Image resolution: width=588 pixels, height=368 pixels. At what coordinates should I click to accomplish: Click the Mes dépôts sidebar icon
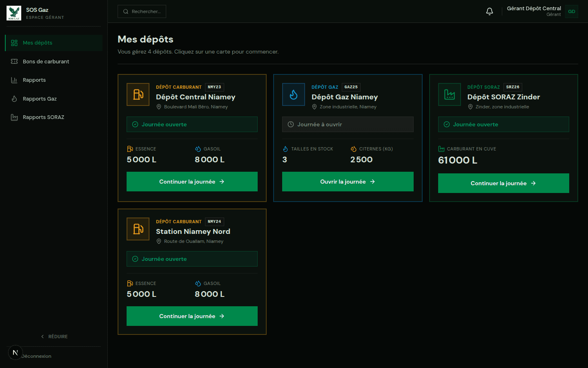tap(14, 43)
